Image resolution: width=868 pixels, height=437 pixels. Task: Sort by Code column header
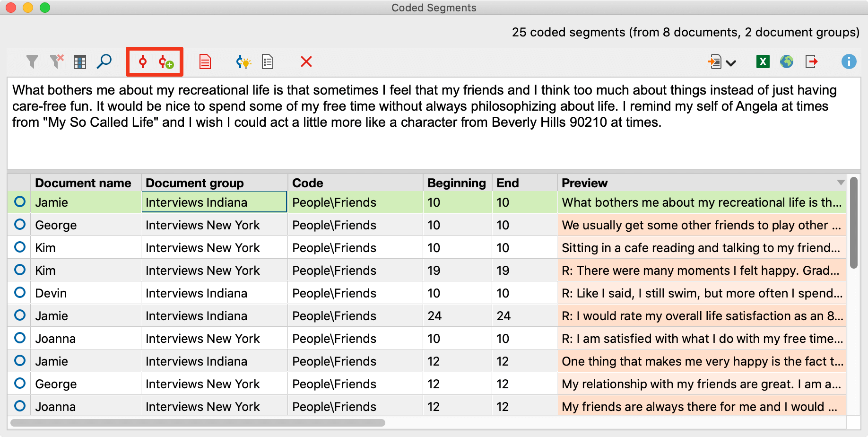click(x=308, y=183)
